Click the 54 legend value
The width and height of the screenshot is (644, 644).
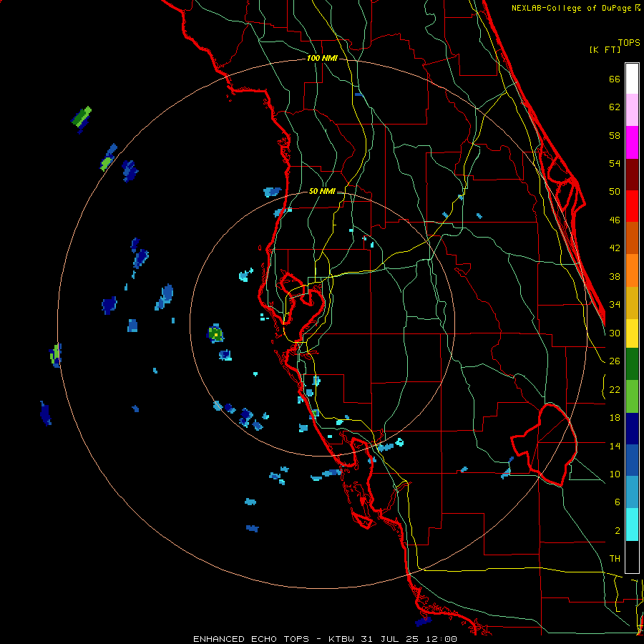615,163
